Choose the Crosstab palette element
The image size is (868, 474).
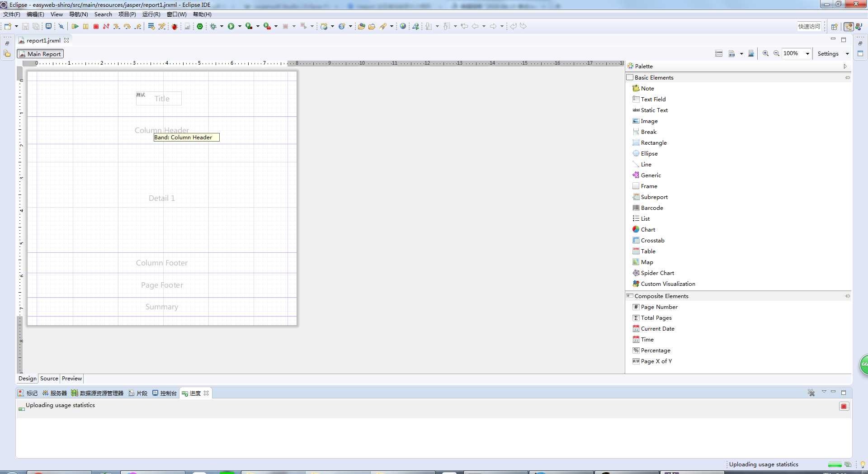pos(648,240)
